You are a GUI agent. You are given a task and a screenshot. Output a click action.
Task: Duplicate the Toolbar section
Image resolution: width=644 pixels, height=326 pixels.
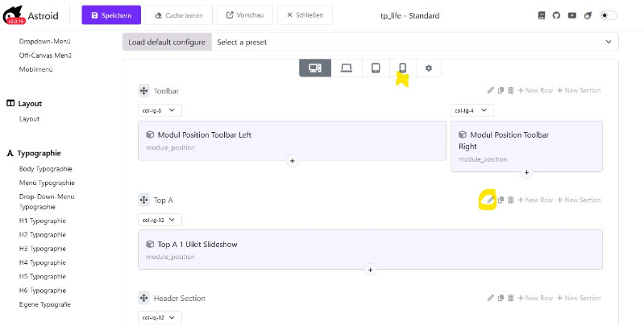coord(501,90)
